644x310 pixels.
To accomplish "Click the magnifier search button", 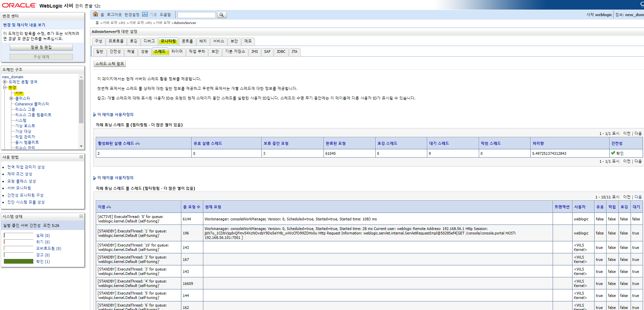I will click(x=222, y=15).
